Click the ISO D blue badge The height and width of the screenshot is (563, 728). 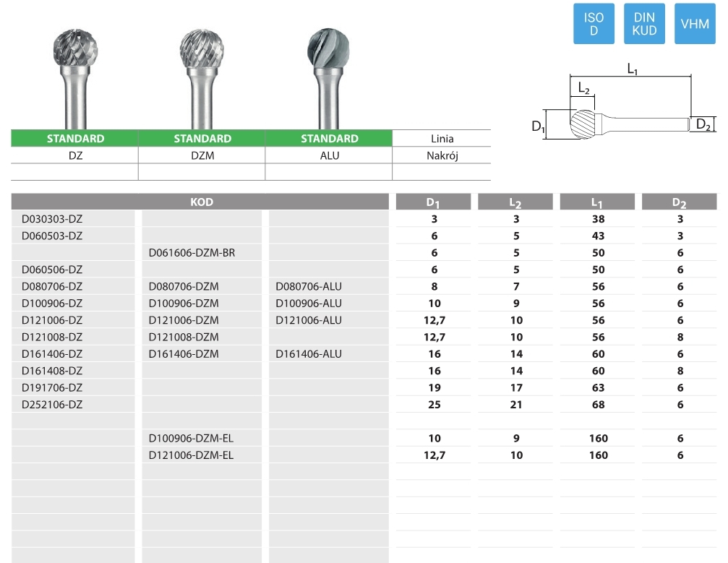pos(594,24)
